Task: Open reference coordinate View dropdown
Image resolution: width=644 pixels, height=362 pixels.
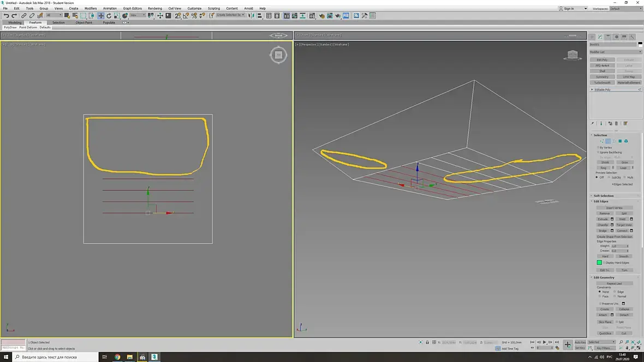Action: (138, 15)
